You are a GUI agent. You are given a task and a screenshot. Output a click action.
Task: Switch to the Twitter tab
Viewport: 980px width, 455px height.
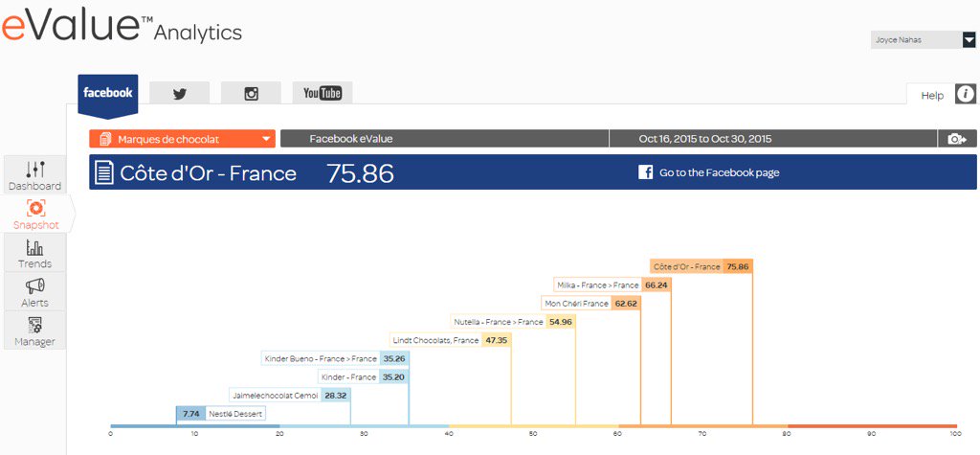(x=179, y=93)
